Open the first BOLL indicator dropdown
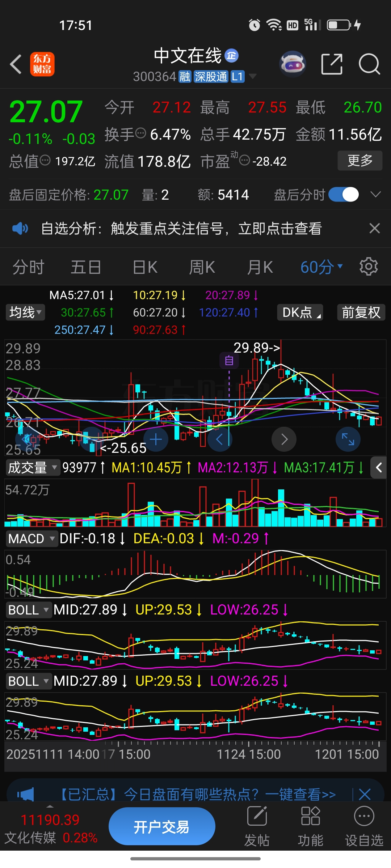The height and width of the screenshot is (868, 391). pyautogui.click(x=28, y=610)
